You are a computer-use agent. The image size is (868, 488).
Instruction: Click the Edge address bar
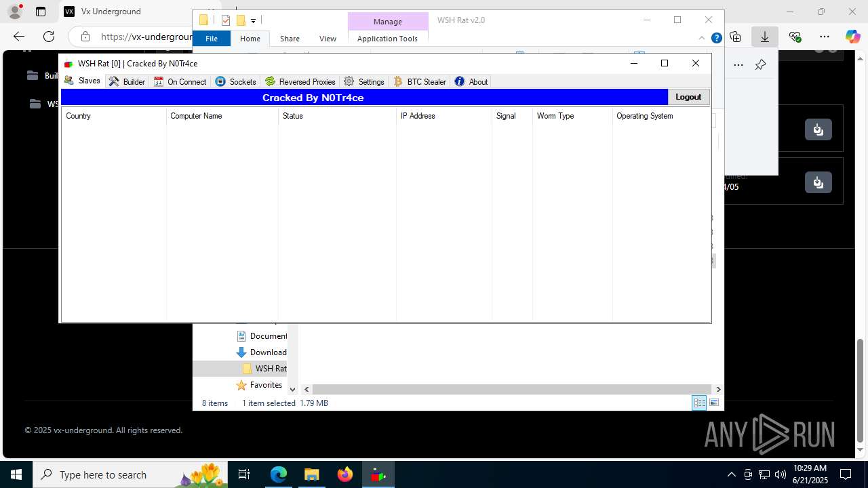coord(146,37)
